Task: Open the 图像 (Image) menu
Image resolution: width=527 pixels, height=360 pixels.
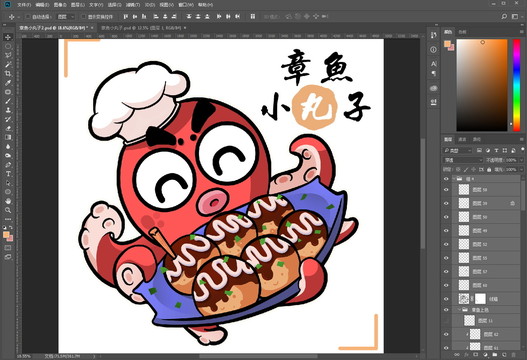Action: pyautogui.click(x=60, y=5)
